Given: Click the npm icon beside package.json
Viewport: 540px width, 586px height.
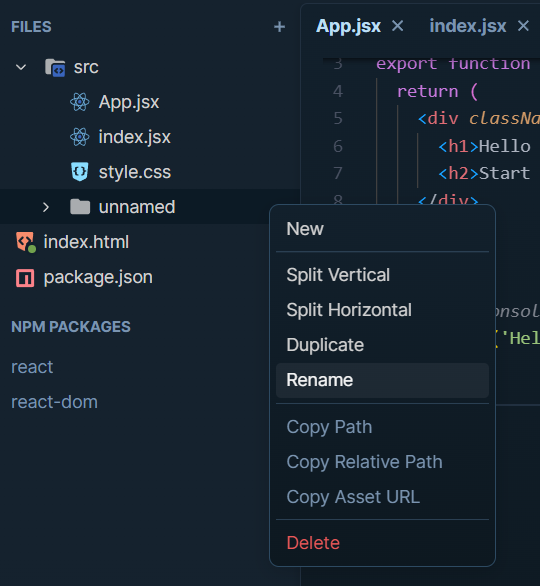Looking at the screenshot, I should point(25,278).
